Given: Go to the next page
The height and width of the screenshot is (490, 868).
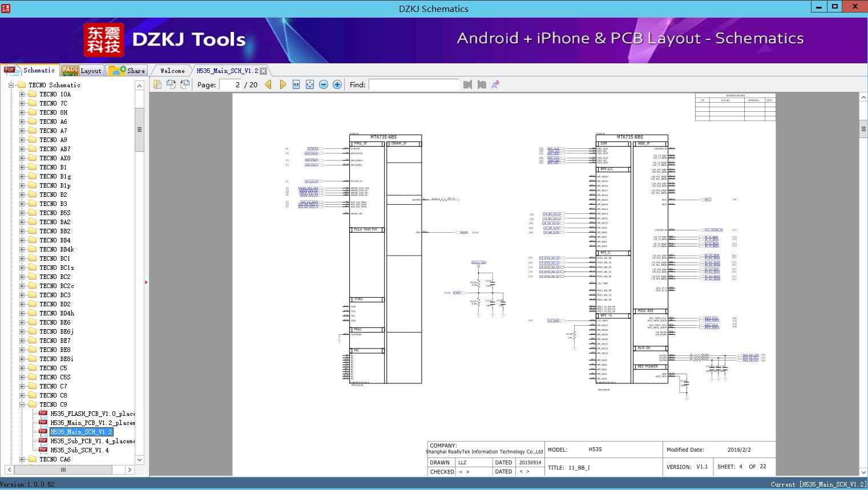Looking at the screenshot, I should tap(282, 84).
